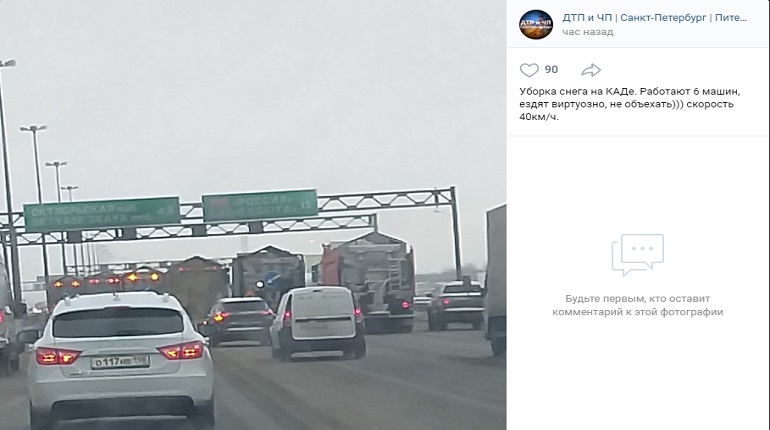
Task: Click the white truck at photo's right edge
Action: pos(495,280)
